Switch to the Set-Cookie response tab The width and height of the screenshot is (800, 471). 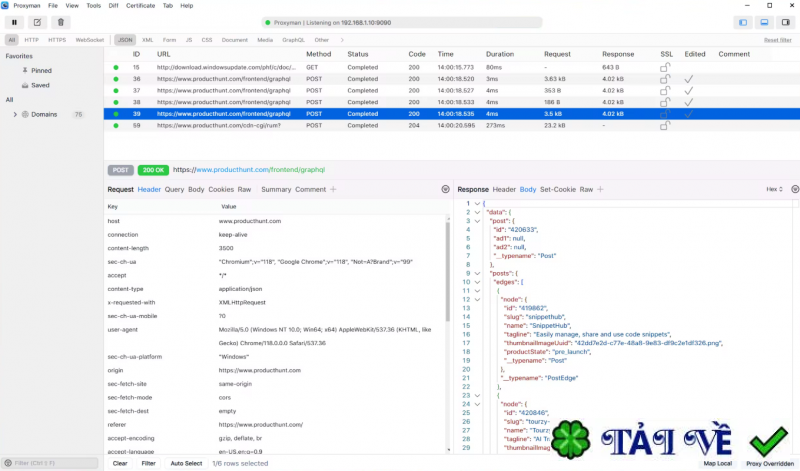pos(558,189)
